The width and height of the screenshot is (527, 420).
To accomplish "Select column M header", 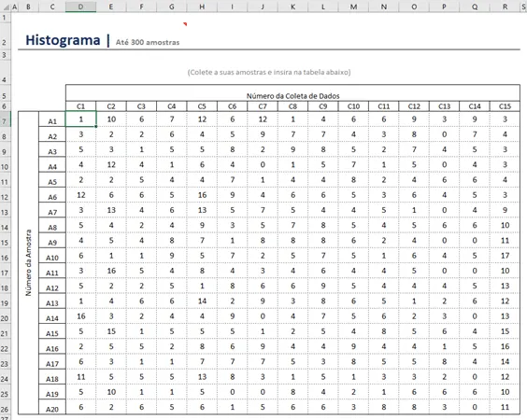I will click(x=353, y=7).
